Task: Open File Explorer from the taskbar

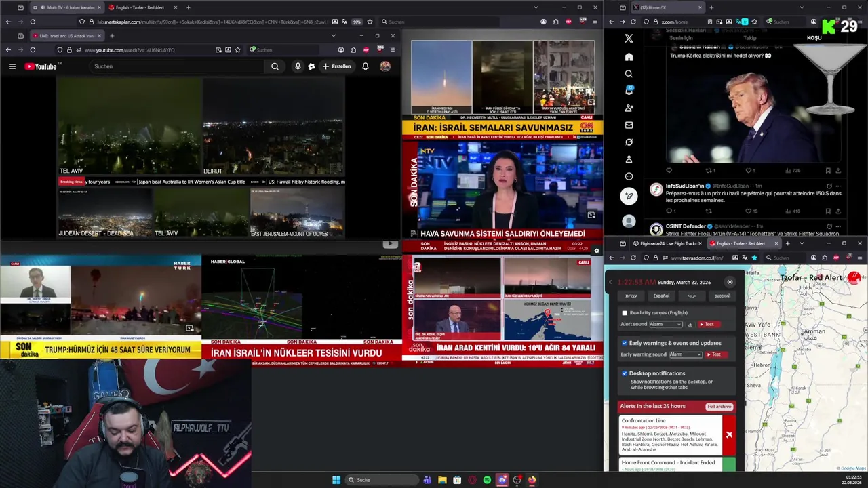Action: pyautogui.click(x=442, y=480)
